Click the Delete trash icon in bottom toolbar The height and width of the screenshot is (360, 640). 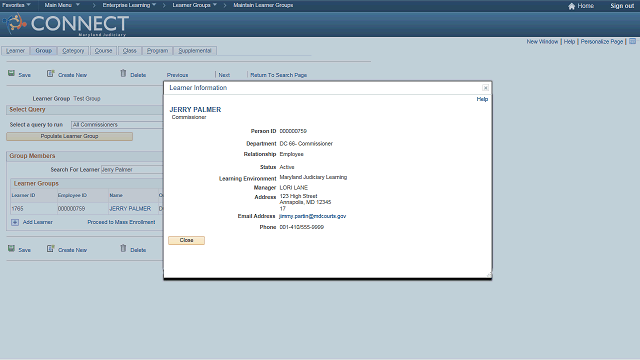click(x=123, y=248)
